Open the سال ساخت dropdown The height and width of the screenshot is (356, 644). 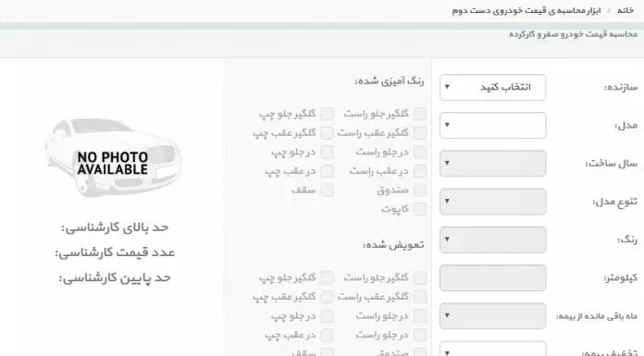pos(492,164)
